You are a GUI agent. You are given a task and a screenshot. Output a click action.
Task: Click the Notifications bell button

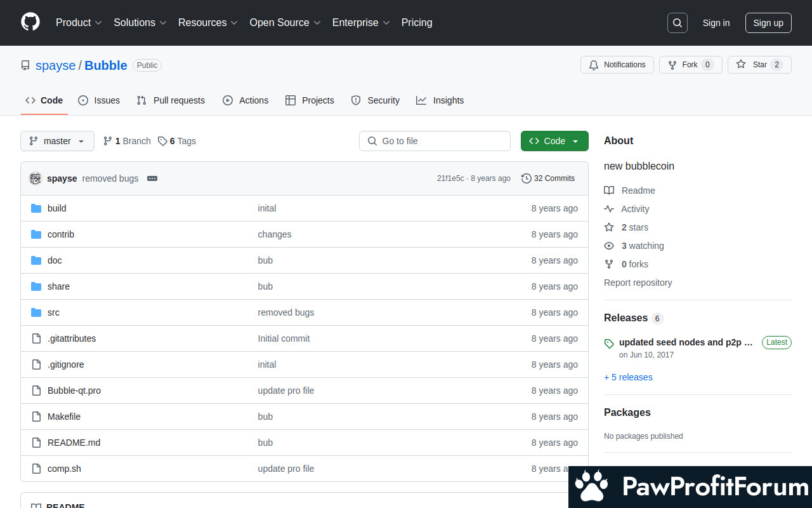click(617, 65)
